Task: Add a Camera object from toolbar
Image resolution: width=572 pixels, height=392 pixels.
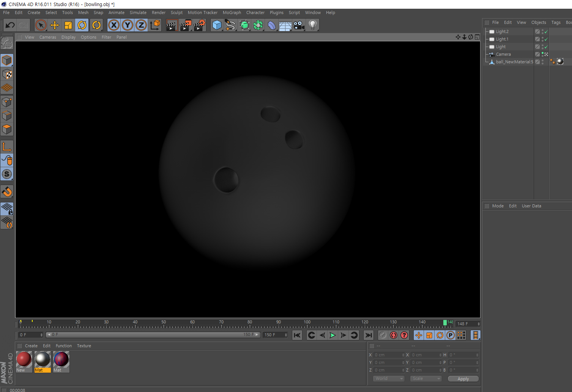Action: (x=299, y=25)
